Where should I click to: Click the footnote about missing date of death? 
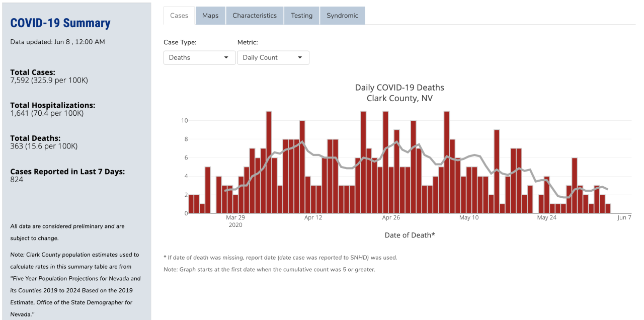coord(280,257)
